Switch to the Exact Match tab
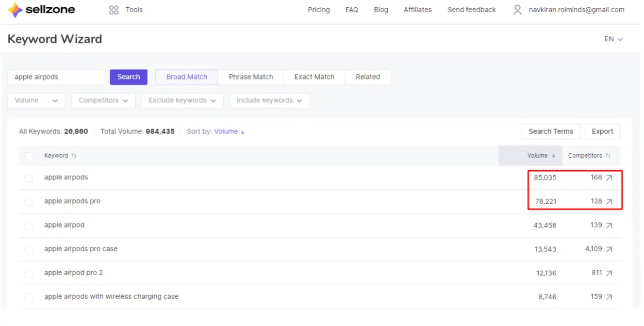644x326 pixels. click(x=314, y=77)
